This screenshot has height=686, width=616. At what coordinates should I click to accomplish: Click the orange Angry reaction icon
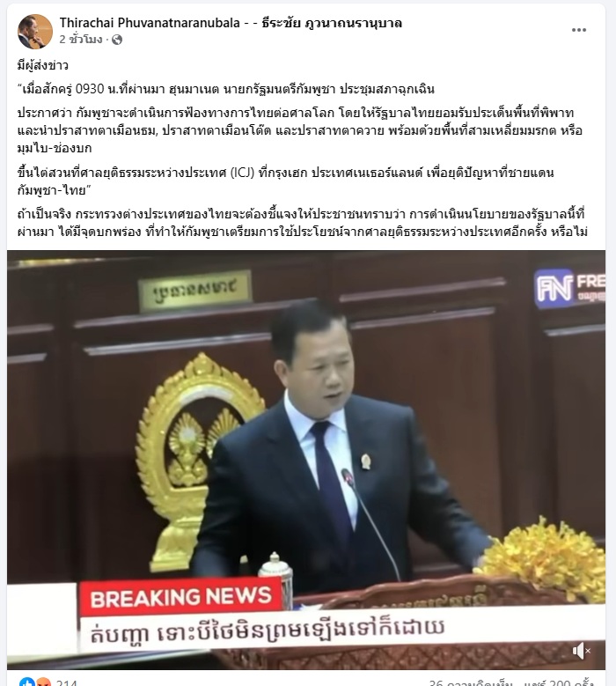(x=43, y=682)
